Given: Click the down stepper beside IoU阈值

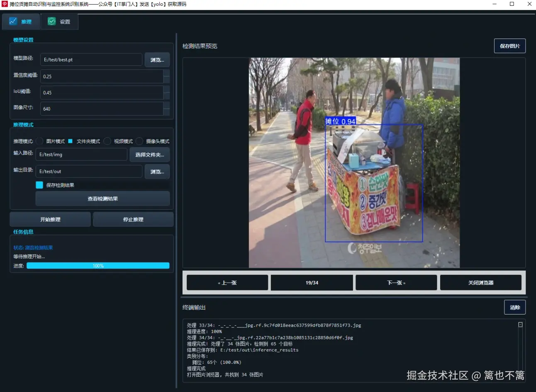Looking at the screenshot, I should [167, 95].
